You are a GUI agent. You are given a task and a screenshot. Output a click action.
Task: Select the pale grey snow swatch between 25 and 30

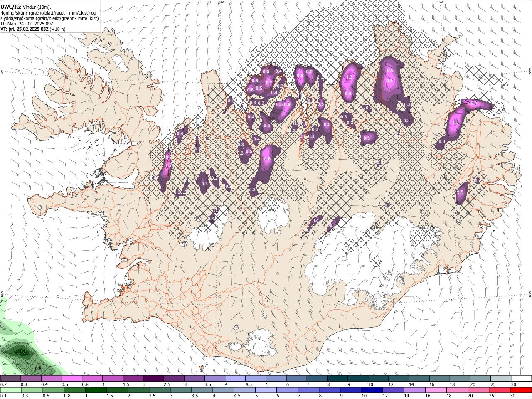[x=500, y=378]
